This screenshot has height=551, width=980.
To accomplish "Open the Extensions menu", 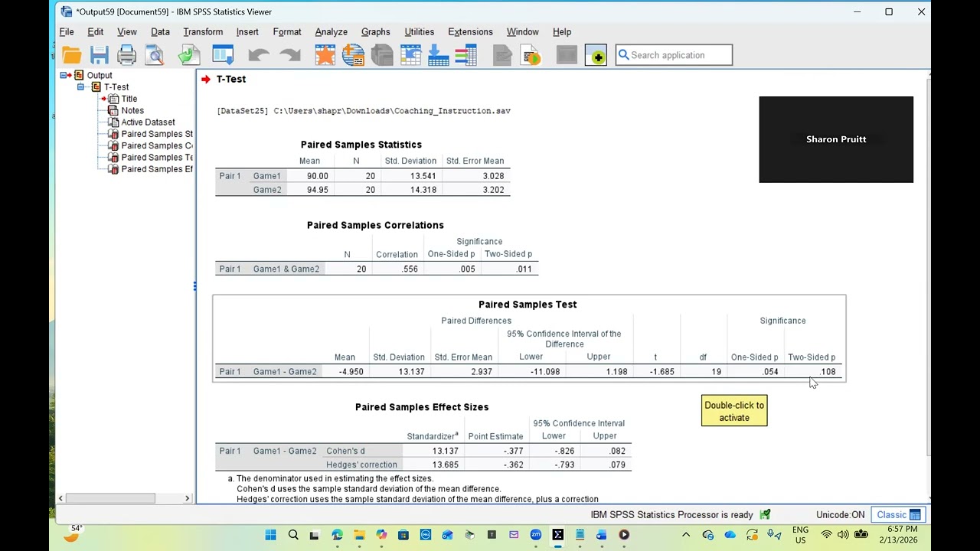I will [470, 32].
